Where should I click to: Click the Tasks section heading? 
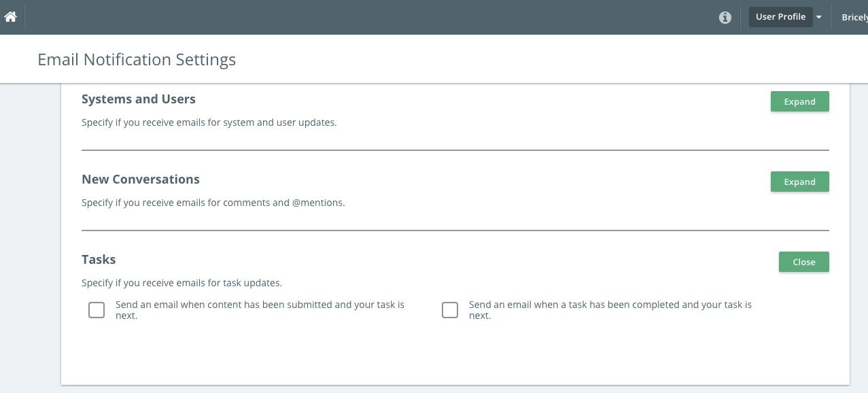(x=99, y=260)
